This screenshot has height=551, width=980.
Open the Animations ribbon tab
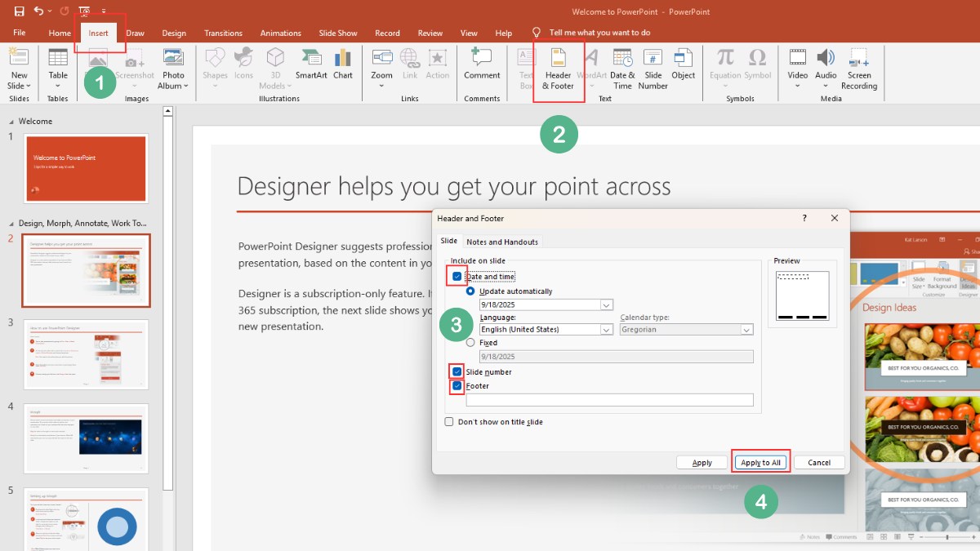point(280,33)
